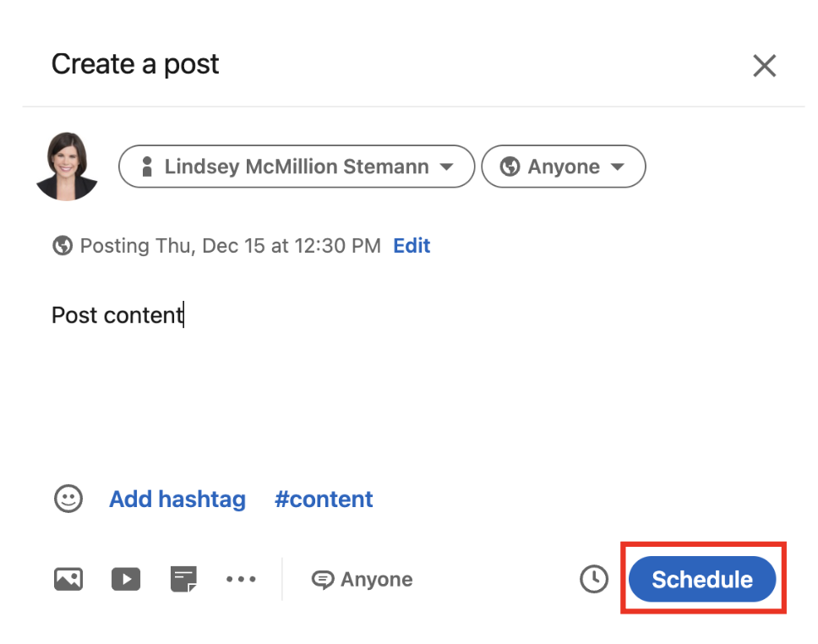This screenshot has height=644, width=818.
Task: Click the 'Posting Thu, Dec 15' schedule text
Action: [x=230, y=246]
